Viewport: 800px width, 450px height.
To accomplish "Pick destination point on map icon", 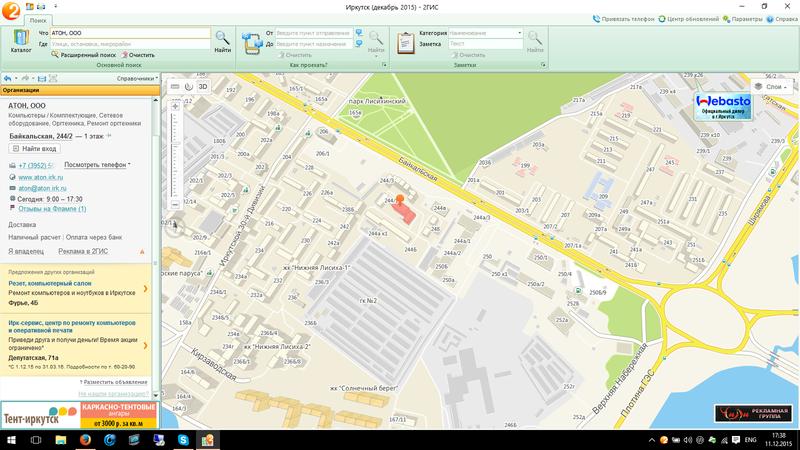I will pyautogui.click(x=359, y=44).
